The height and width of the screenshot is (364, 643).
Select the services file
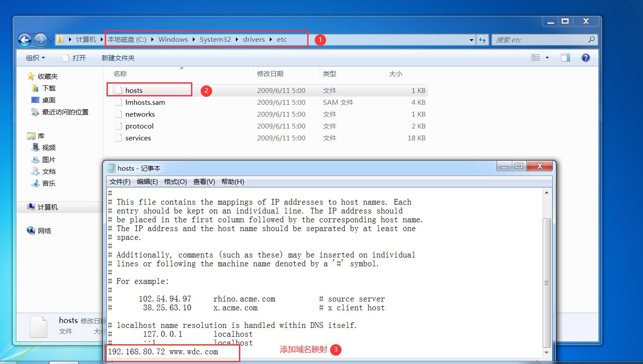pyautogui.click(x=138, y=138)
